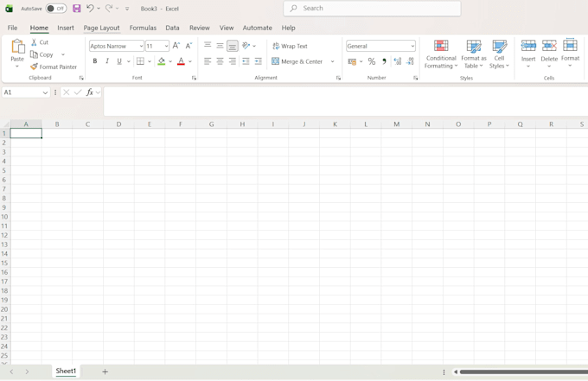
Task: Switch to the Formulas tab
Action: coord(143,28)
